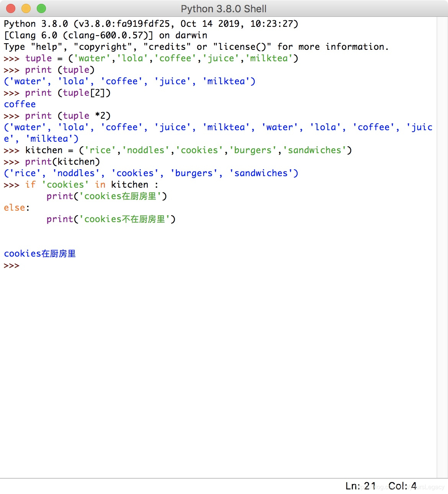Click the 'Type "help", "copyright"' information line
Viewport: 448px width, 494px height.
(196, 47)
